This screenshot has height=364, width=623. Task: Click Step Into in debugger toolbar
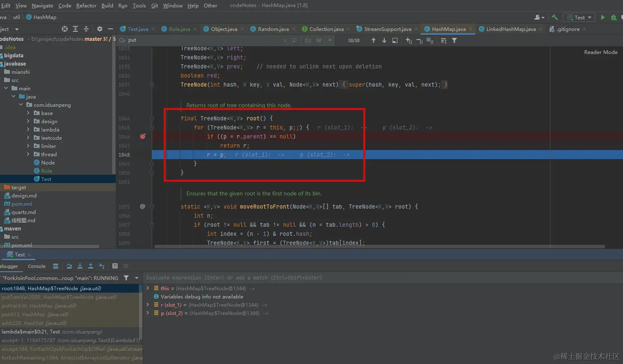[x=80, y=266]
